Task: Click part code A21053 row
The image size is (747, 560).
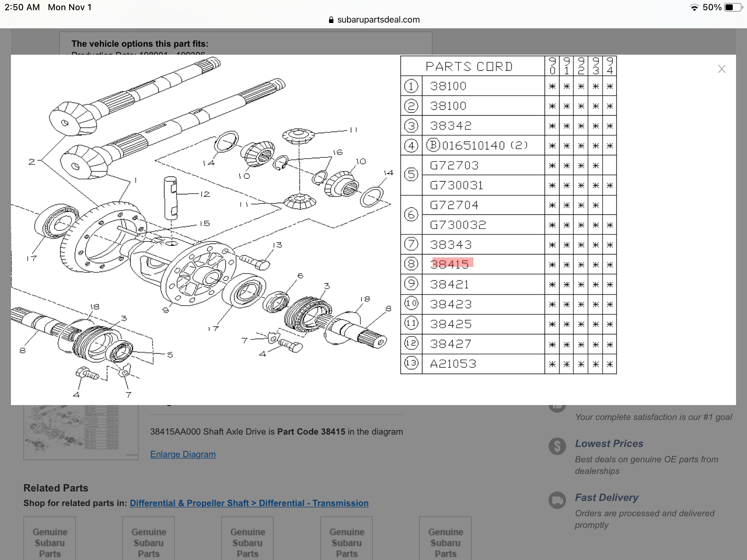Action: [453, 364]
